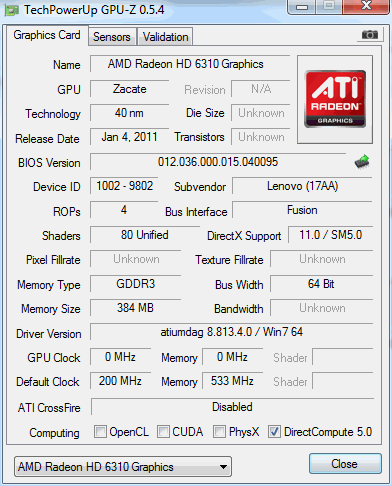The height and width of the screenshot is (486, 392).
Task: Click the "Computing" label
Action: tap(54, 433)
